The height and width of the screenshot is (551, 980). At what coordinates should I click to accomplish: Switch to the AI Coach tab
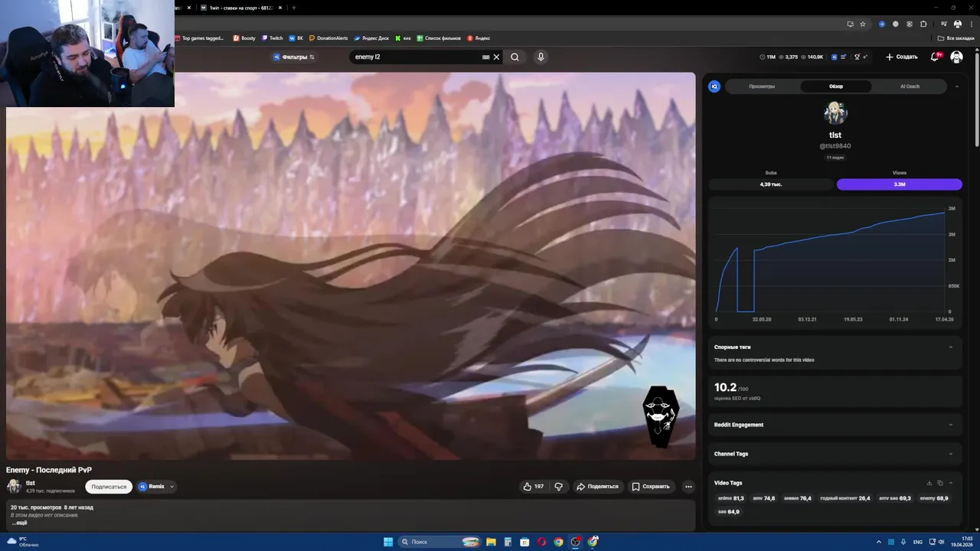coord(910,86)
